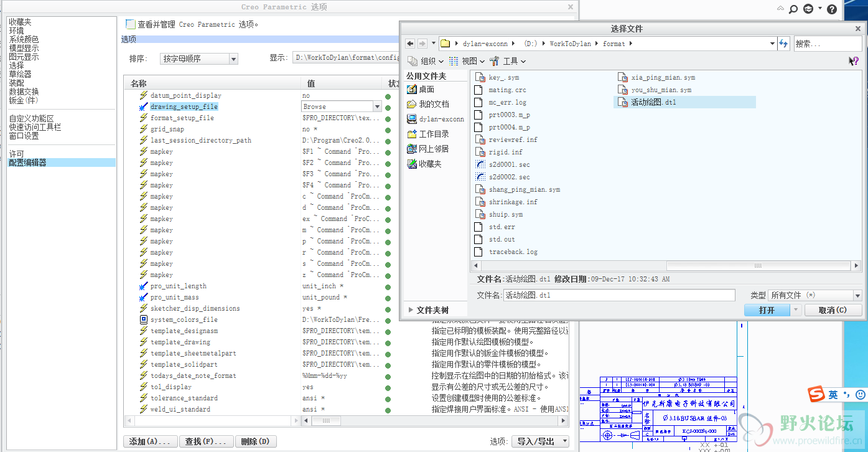Select the 草绘器 options category

(20, 74)
